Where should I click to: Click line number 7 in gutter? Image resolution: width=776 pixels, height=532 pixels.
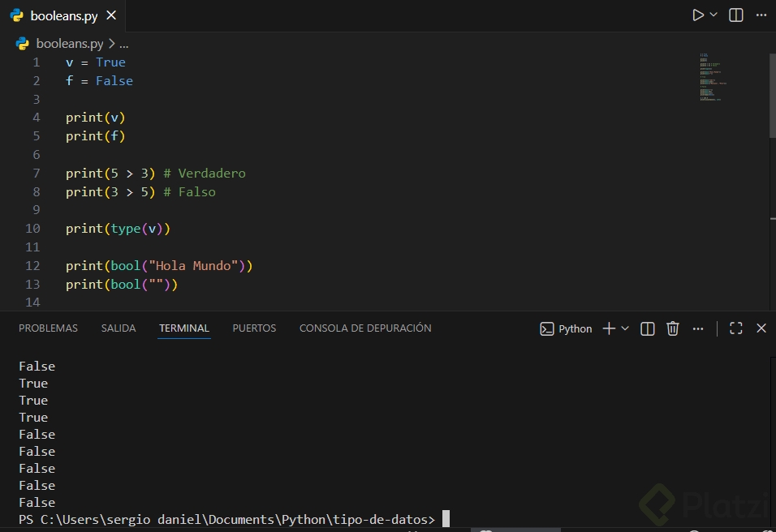click(37, 174)
